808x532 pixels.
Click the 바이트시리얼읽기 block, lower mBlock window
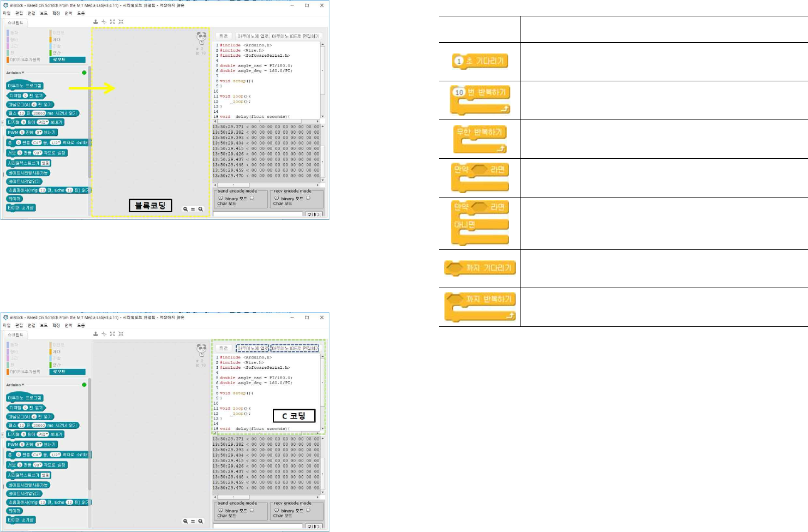click(x=24, y=493)
